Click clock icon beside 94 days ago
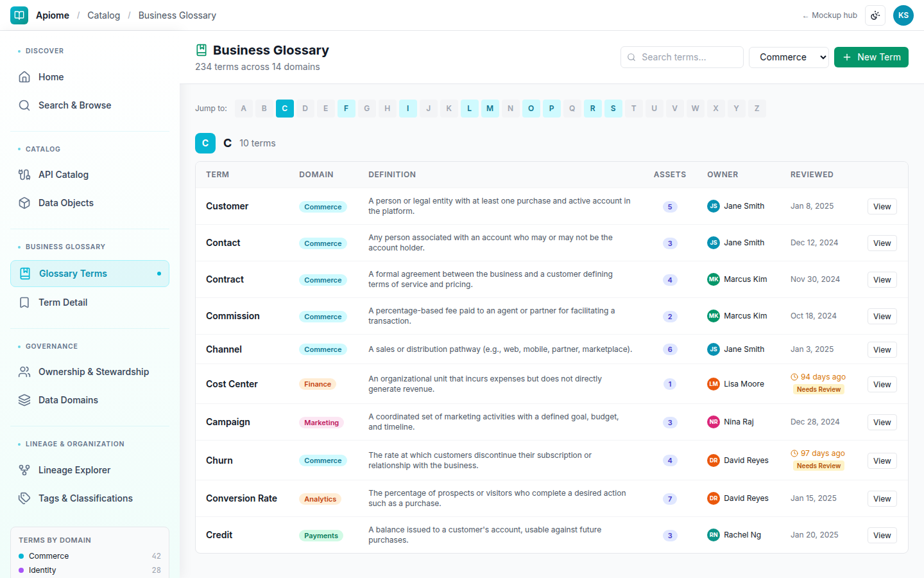 794,377
